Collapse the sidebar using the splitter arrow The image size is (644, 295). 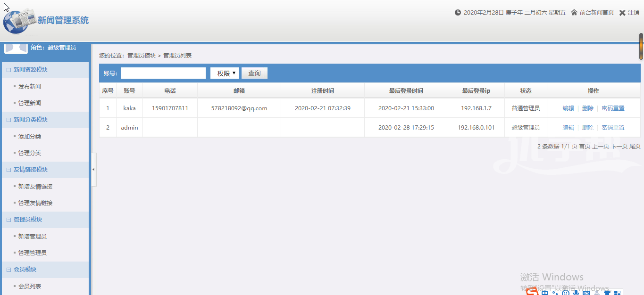93,169
